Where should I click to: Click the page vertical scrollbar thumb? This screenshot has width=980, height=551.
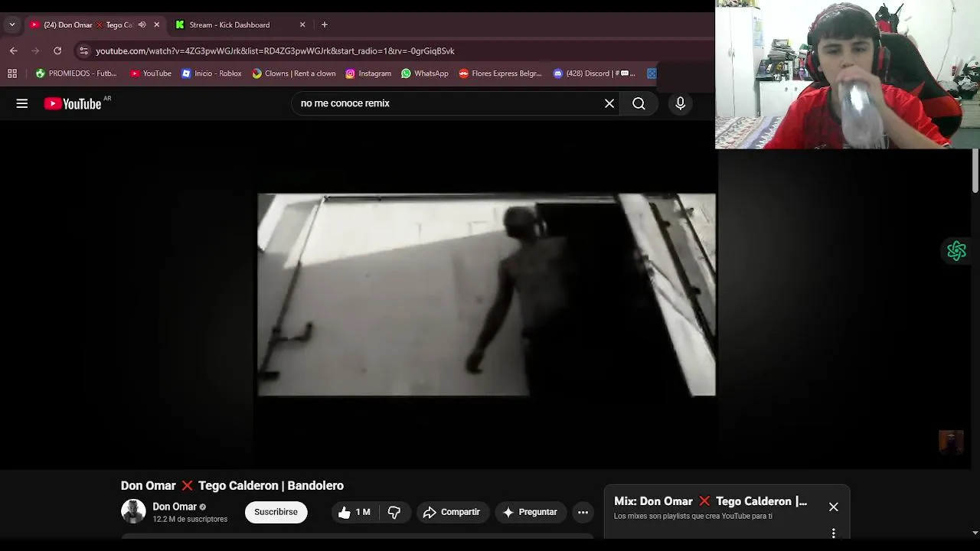tap(975, 171)
